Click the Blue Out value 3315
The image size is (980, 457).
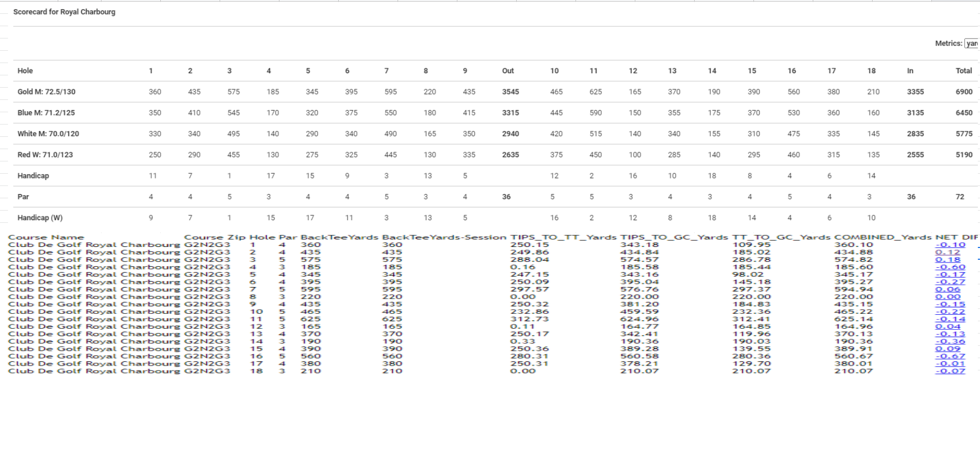click(510, 113)
